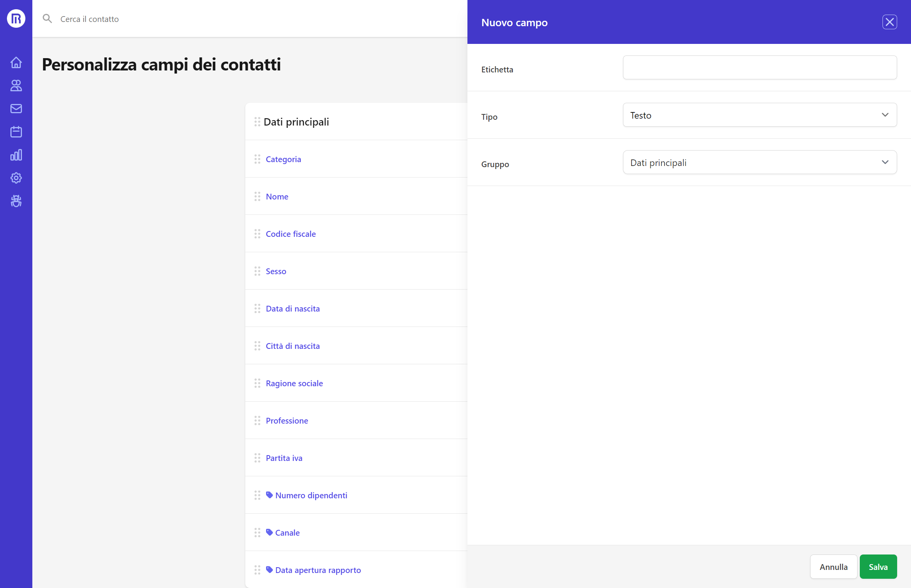
Task: Open the Home dashboard icon
Action: click(16, 62)
